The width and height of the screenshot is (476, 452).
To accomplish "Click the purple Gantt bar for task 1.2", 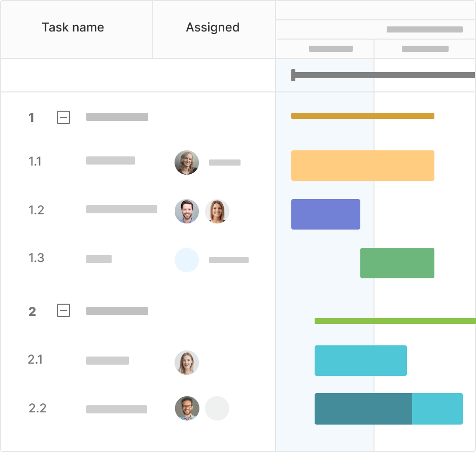I will coord(325,214).
